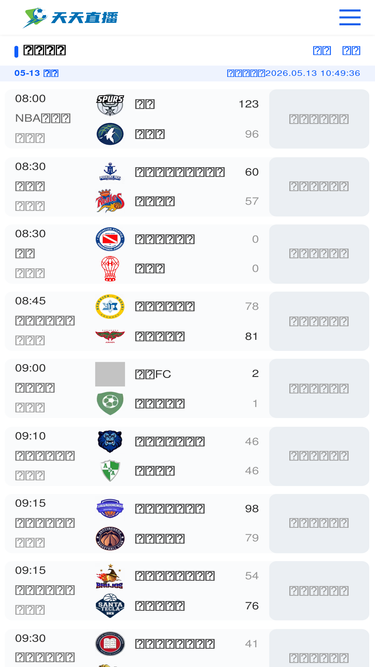This screenshot has height=667, width=375.
Task: Open the hamburger menu icon
Action: (349, 17)
